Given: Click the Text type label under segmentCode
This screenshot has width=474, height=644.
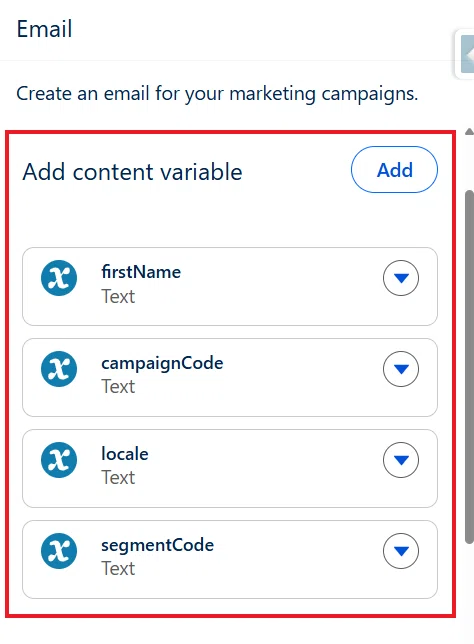Looking at the screenshot, I should 118,569.
